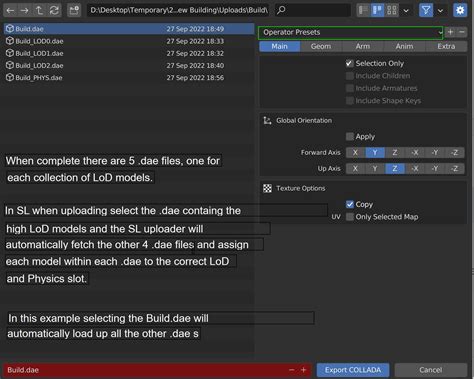Refresh the file list
Viewport: 474px width, 379px height.
(x=54, y=10)
